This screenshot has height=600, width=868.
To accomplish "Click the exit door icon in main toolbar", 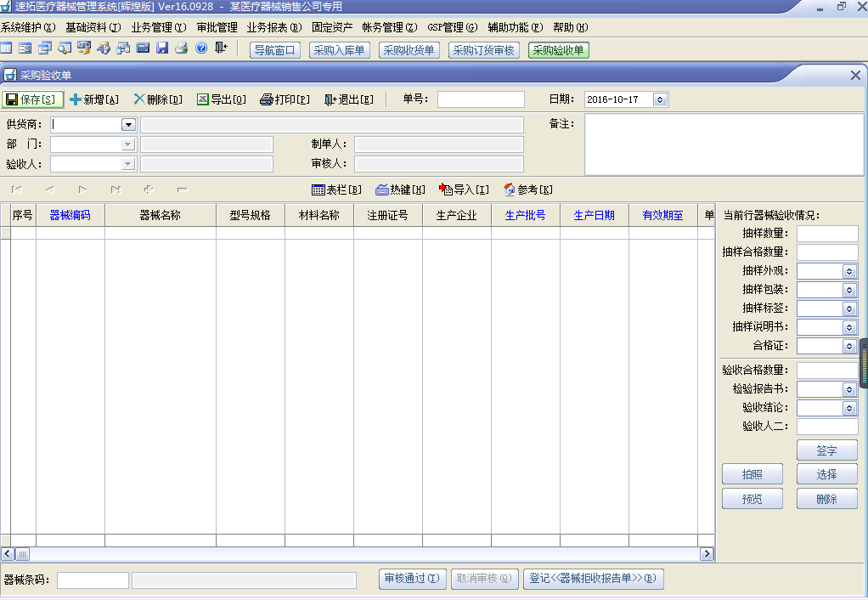I will tap(221, 48).
